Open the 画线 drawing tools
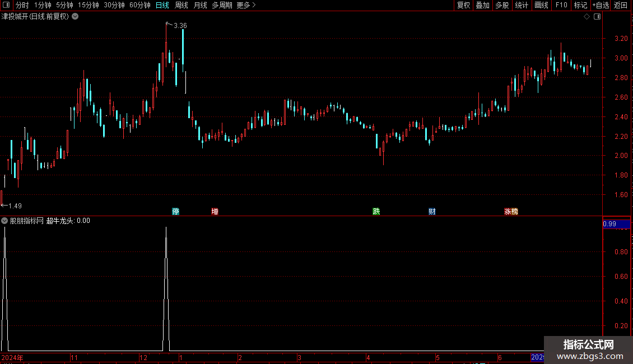Image resolution: width=633 pixels, height=364 pixels. [x=541, y=5]
